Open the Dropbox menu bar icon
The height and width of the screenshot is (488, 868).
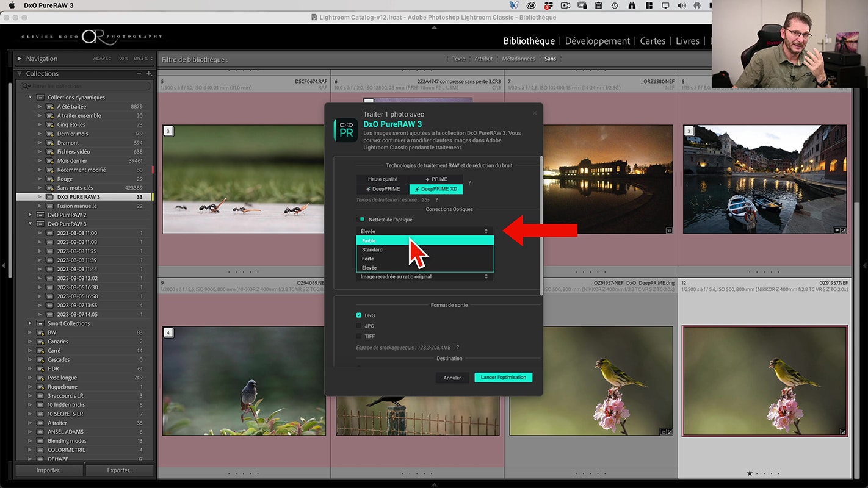(549, 5)
